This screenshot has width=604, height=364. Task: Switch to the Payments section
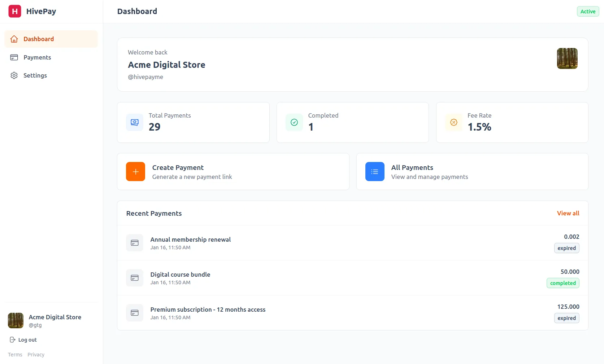(37, 57)
